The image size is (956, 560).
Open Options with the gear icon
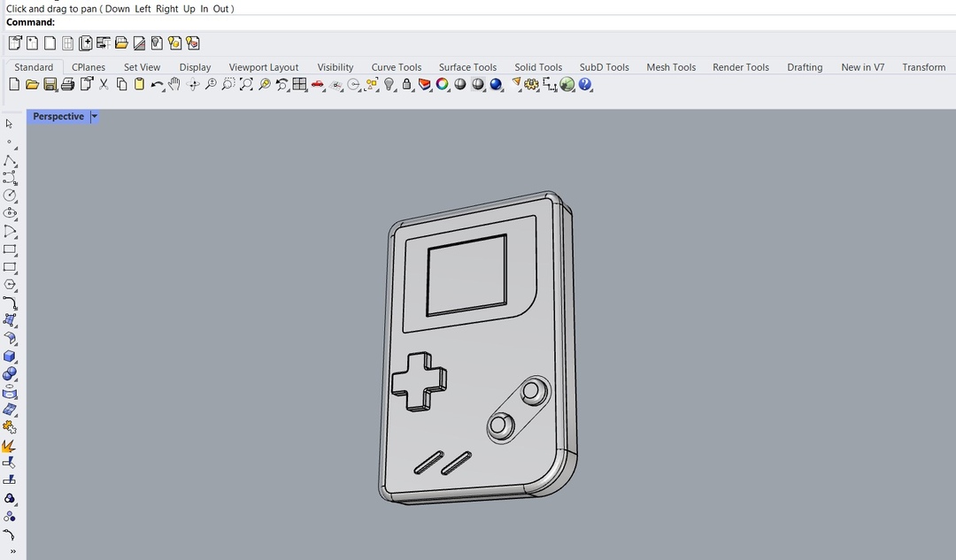(532, 85)
